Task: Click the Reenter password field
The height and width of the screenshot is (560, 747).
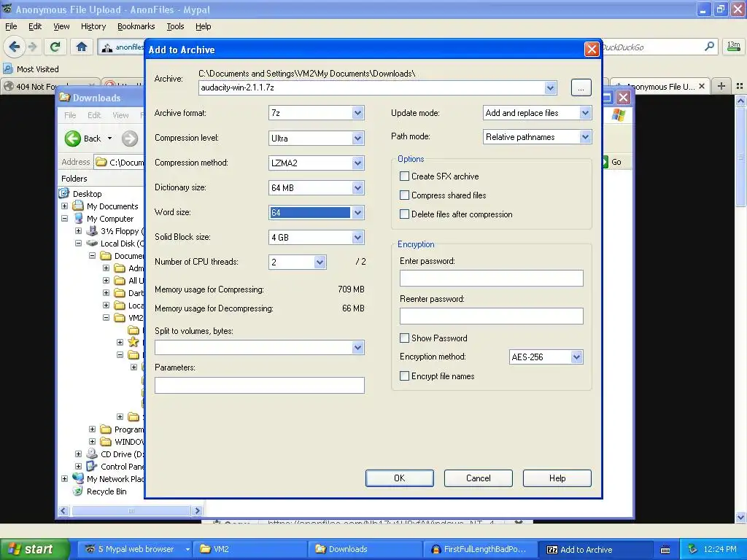Action: click(491, 316)
